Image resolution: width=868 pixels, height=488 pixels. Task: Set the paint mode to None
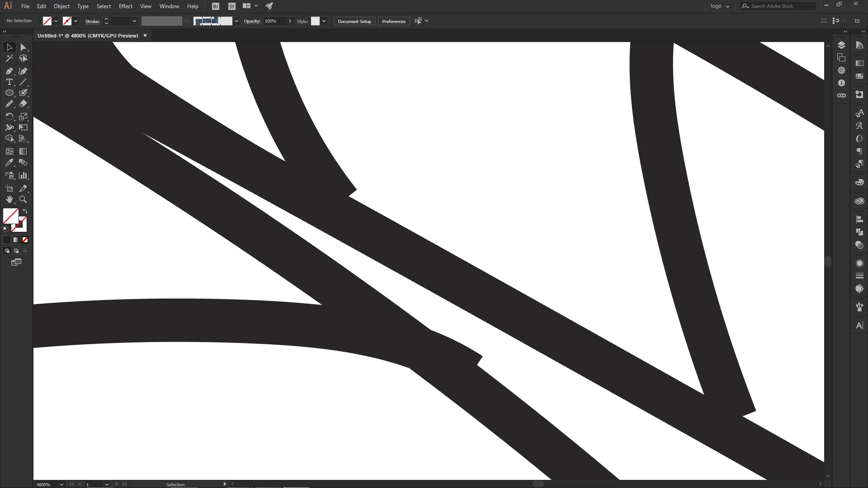(25, 240)
